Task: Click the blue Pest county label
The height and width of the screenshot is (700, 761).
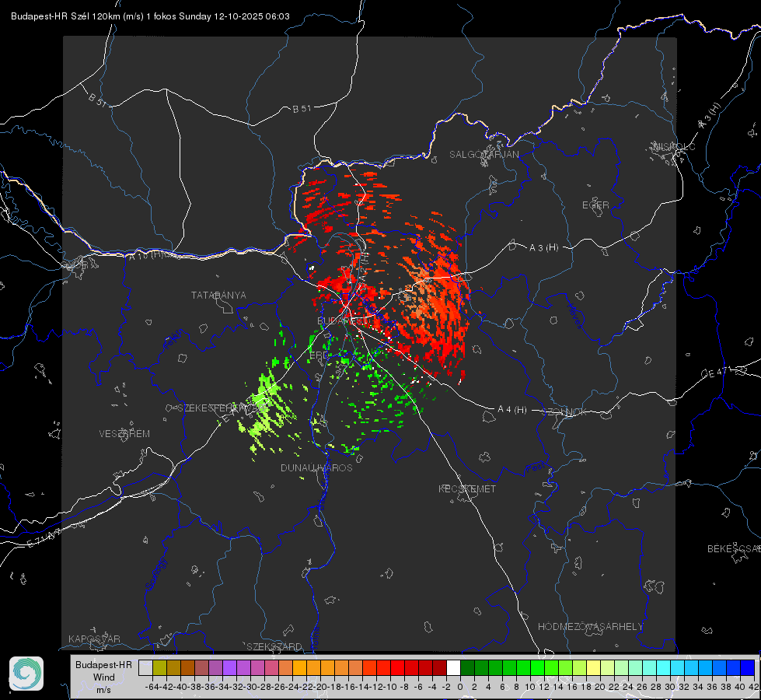Action: tap(536, 468)
